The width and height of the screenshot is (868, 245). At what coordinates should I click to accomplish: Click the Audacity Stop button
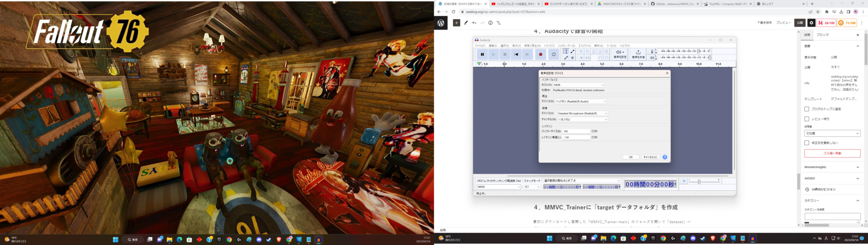(x=505, y=54)
